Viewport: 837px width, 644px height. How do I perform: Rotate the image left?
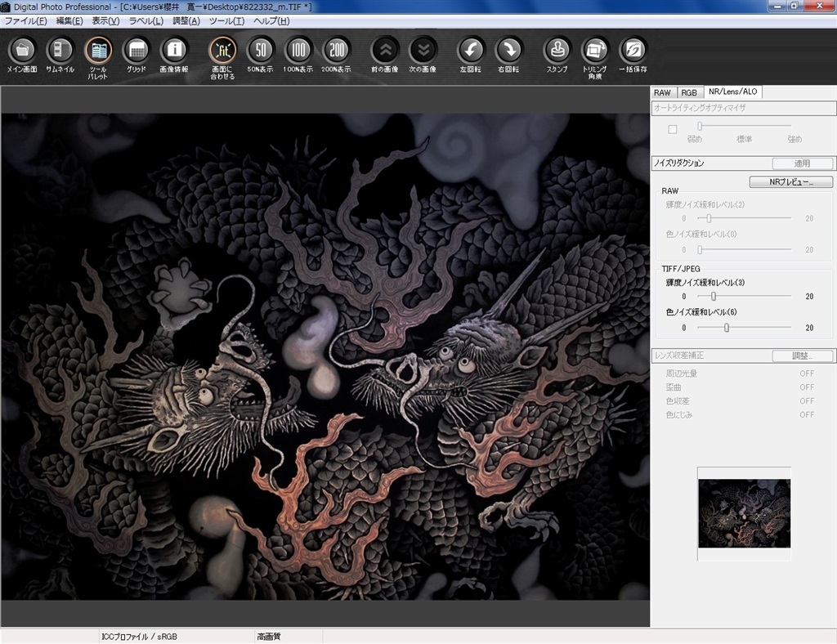[x=471, y=55]
